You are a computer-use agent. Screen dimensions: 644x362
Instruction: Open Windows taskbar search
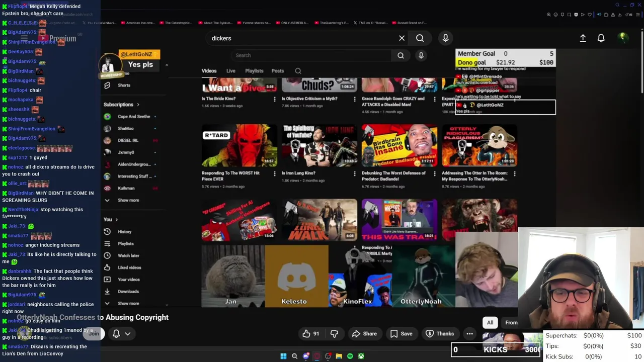tap(294, 356)
